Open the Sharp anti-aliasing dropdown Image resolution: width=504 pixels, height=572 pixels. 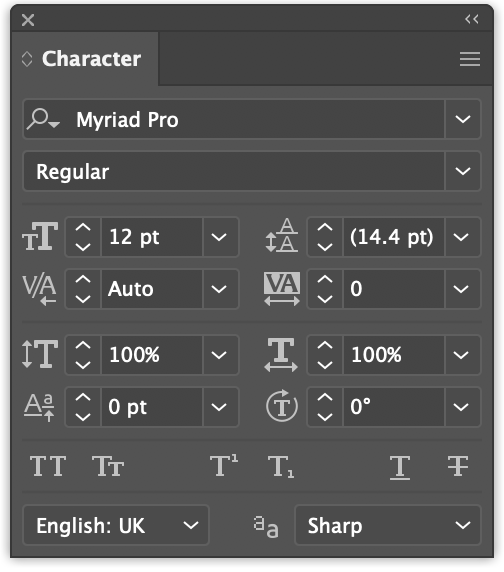pyautogui.click(x=388, y=525)
